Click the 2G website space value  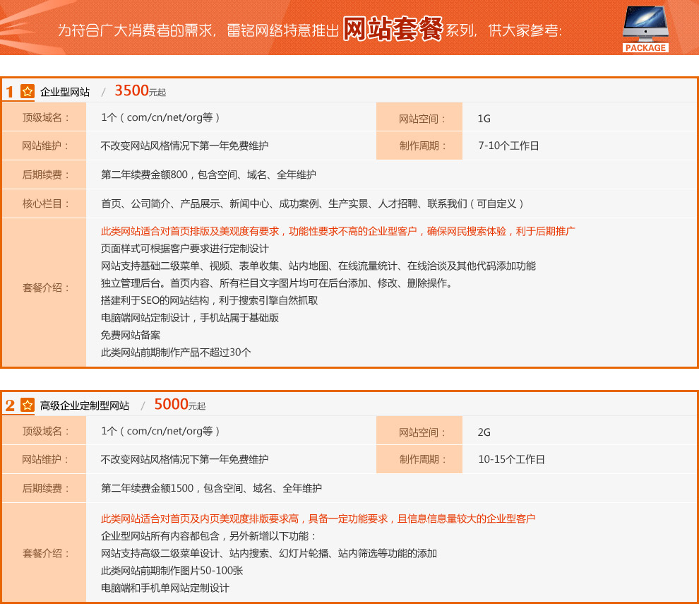(x=484, y=432)
